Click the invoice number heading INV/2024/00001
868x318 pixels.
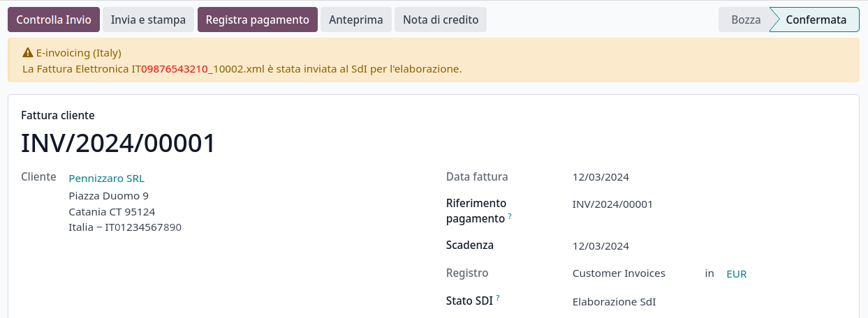tap(119, 143)
